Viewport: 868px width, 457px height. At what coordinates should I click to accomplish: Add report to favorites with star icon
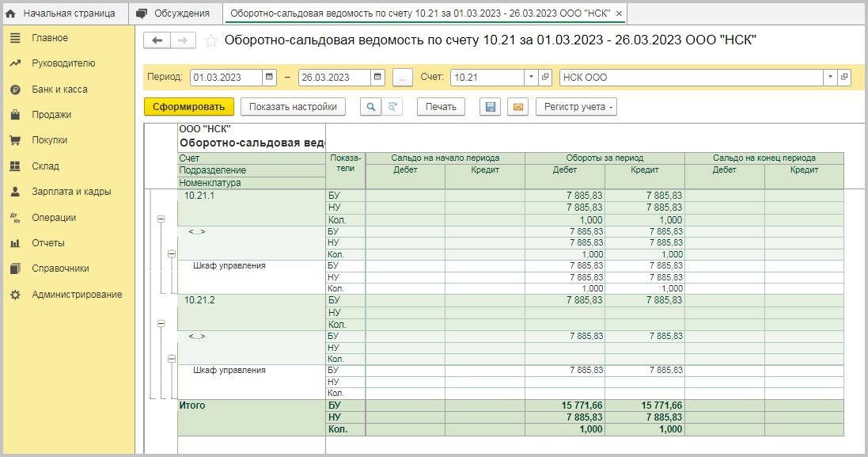pyautogui.click(x=211, y=40)
